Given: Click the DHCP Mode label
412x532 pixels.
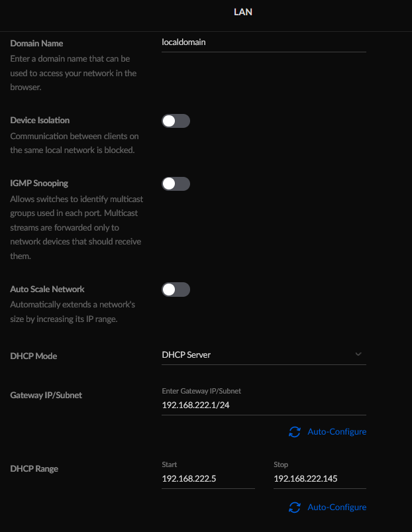Looking at the screenshot, I should click(x=34, y=356).
